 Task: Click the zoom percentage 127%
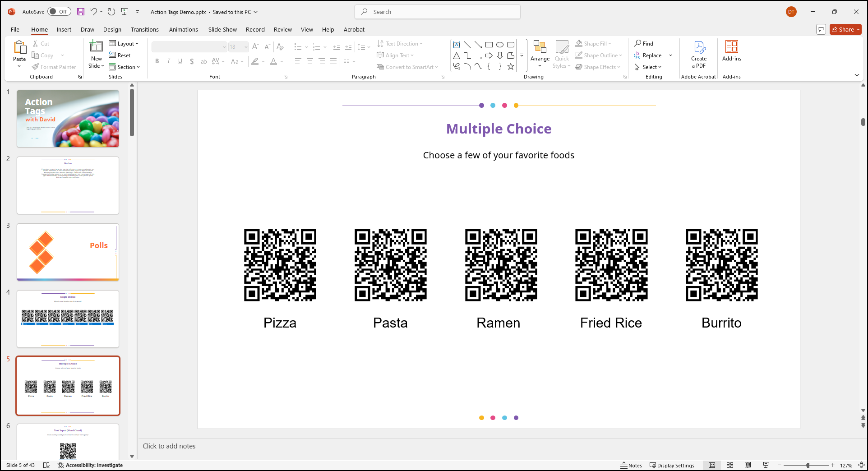click(x=846, y=465)
